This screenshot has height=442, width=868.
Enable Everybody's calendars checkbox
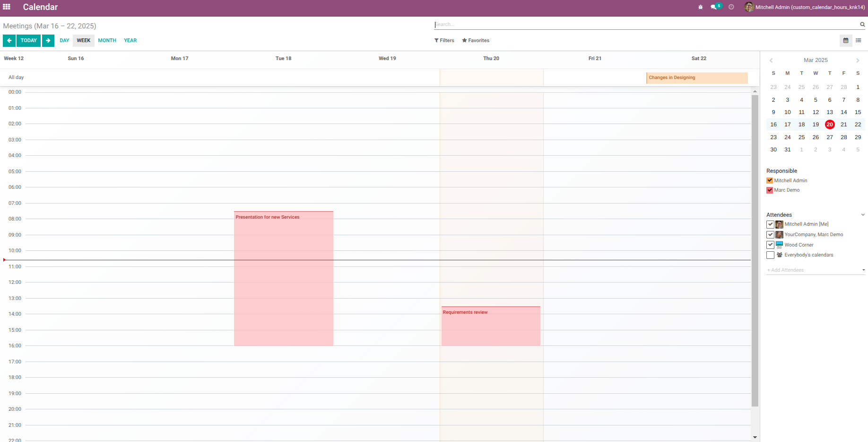[770, 255]
